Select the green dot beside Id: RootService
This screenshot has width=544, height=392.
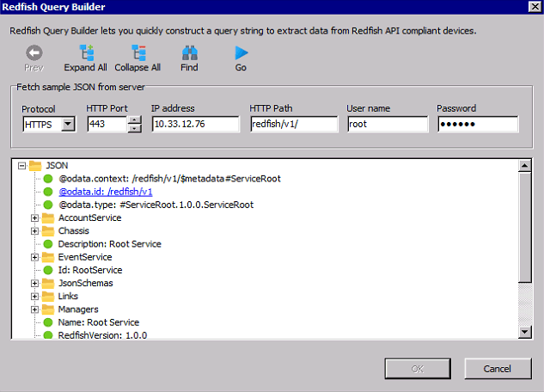pos(48,270)
